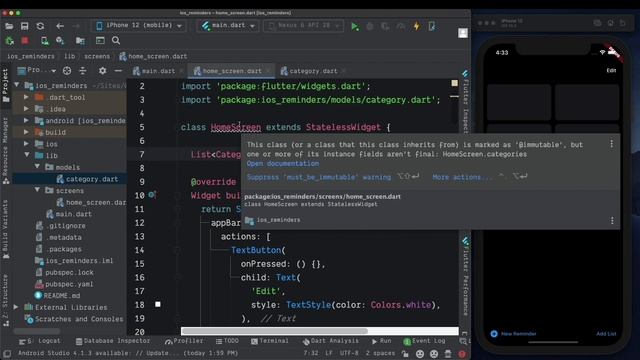This screenshot has height=360, width=640.
Task: Open device selector iPhone 12 (mobile)
Action: [x=139, y=26]
